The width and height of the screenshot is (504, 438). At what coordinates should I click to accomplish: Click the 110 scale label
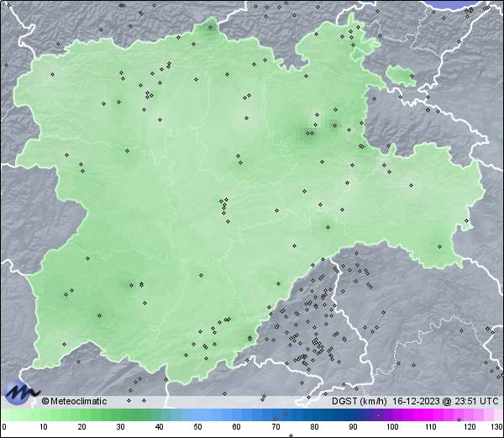tap(431, 427)
